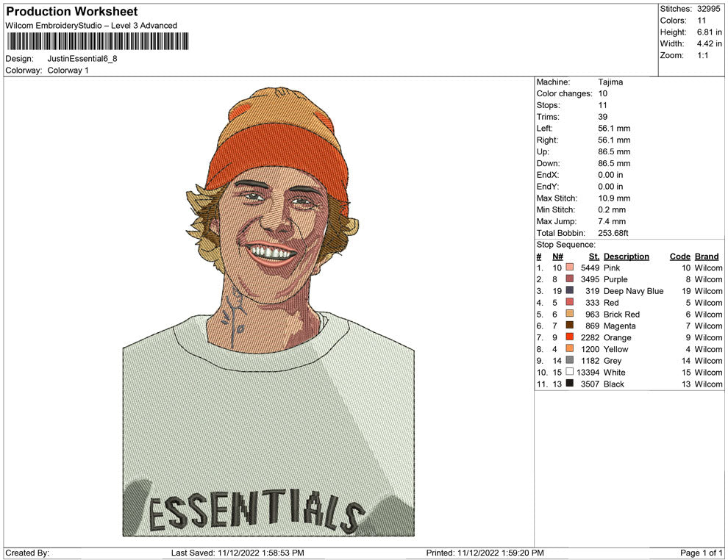Click the Brand column header

tap(707, 256)
